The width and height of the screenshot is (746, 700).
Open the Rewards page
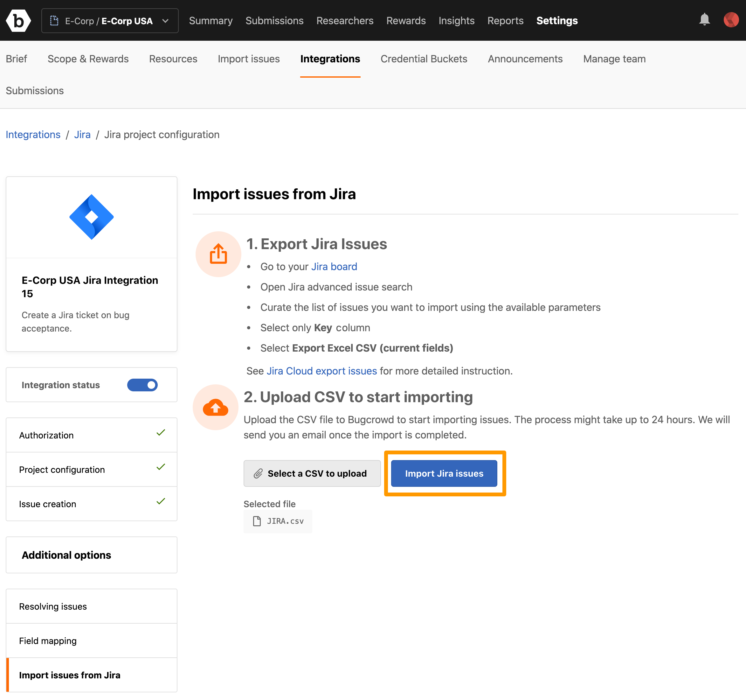pyautogui.click(x=406, y=21)
